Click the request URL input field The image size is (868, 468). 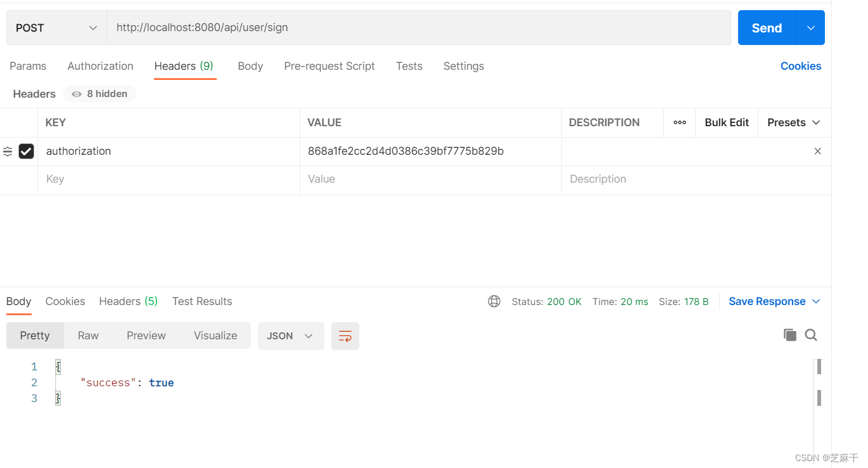[x=418, y=27]
